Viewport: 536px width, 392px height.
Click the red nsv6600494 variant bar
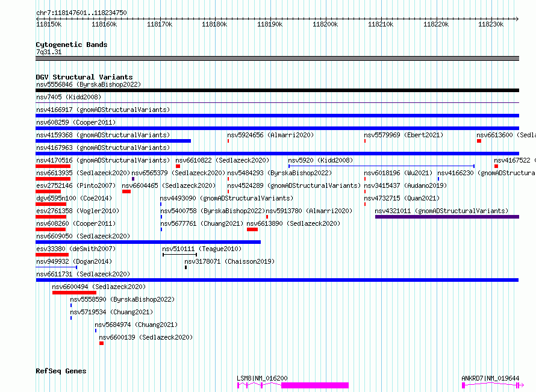74,293
